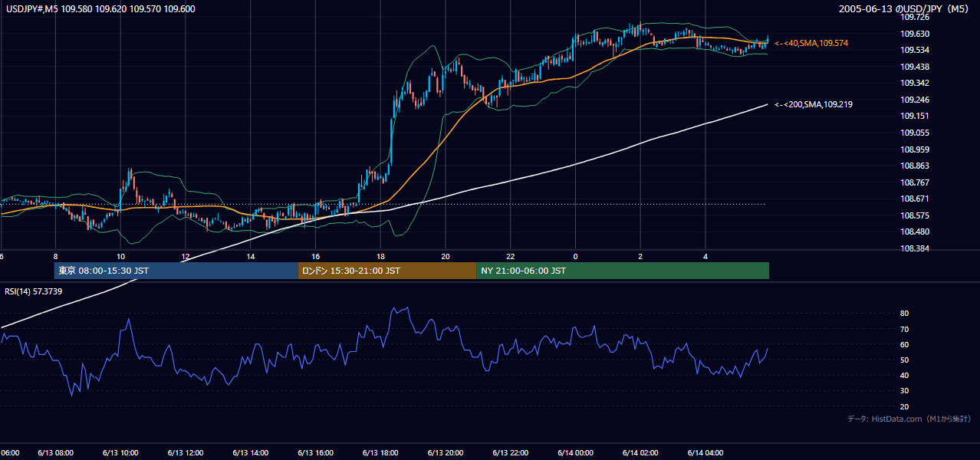Click price axis value 109.534
Screen dimensions: 980x460
pos(915,50)
